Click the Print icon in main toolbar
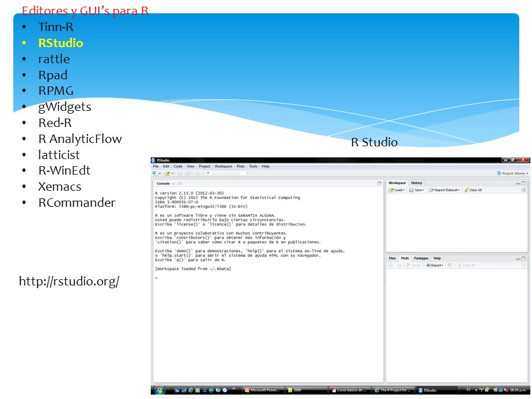Viewport: 532px width, 399px height. point(197,173)
